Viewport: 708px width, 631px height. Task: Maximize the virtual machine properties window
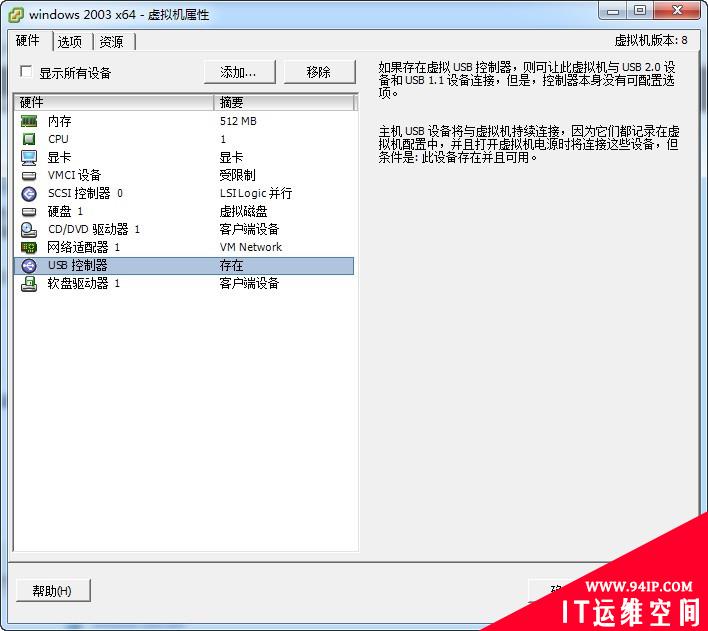(640, 11)
